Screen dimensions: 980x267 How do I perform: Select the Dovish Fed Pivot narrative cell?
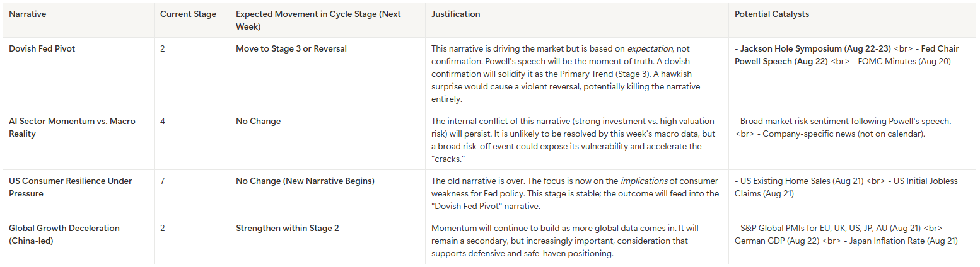(x=42, y=48)
